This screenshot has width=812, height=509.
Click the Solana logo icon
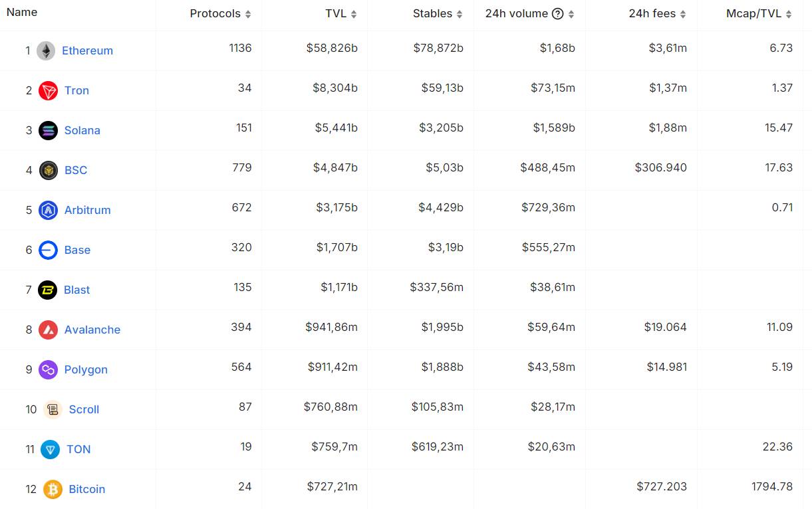[48, 130]
